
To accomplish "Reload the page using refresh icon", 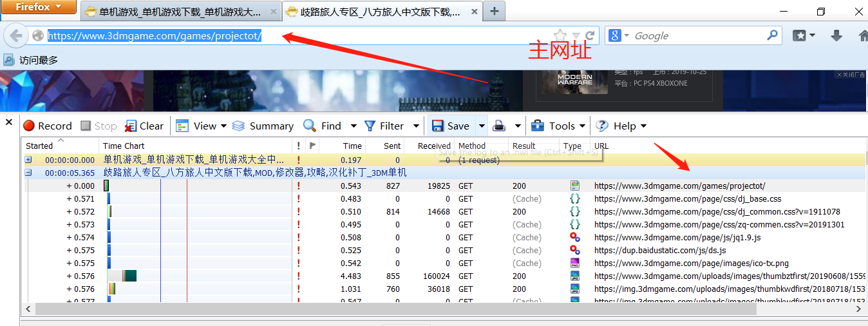I will tap(591, 35).
